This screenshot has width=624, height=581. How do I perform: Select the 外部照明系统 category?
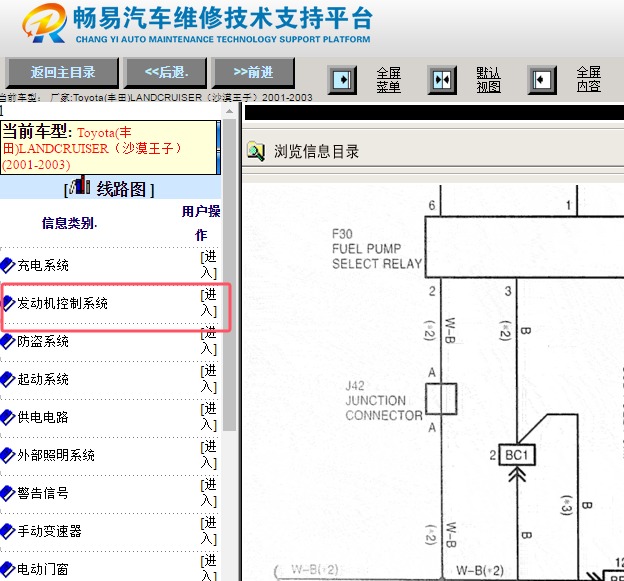pyautogui.click(x=56, y=455)
